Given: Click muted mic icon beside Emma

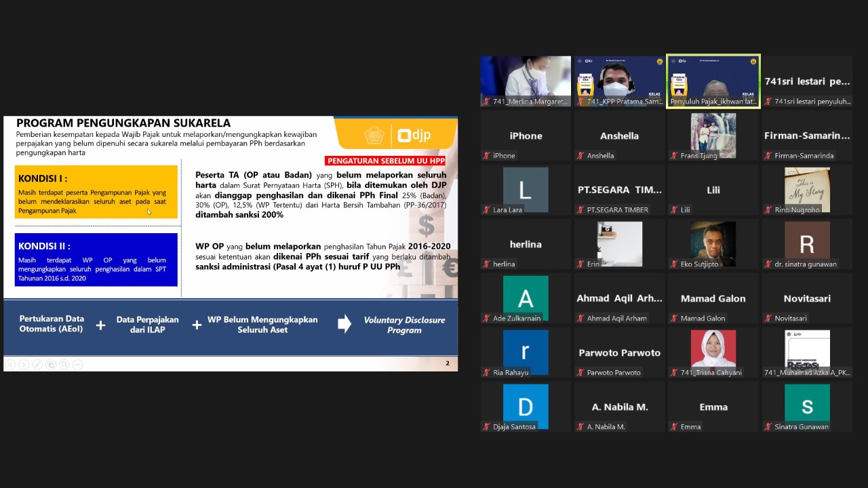Looking at the screenshot, I should [x=674, y=427].
